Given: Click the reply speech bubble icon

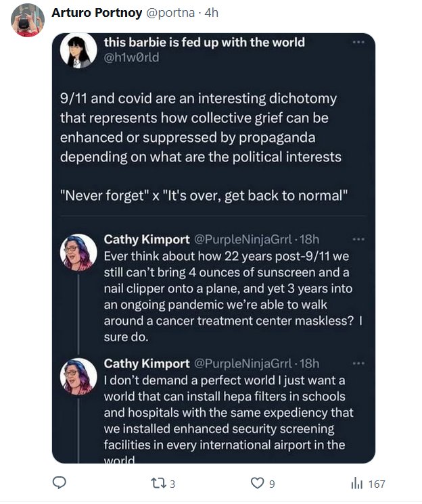Looking at the screenshot, I should point(60,483).
